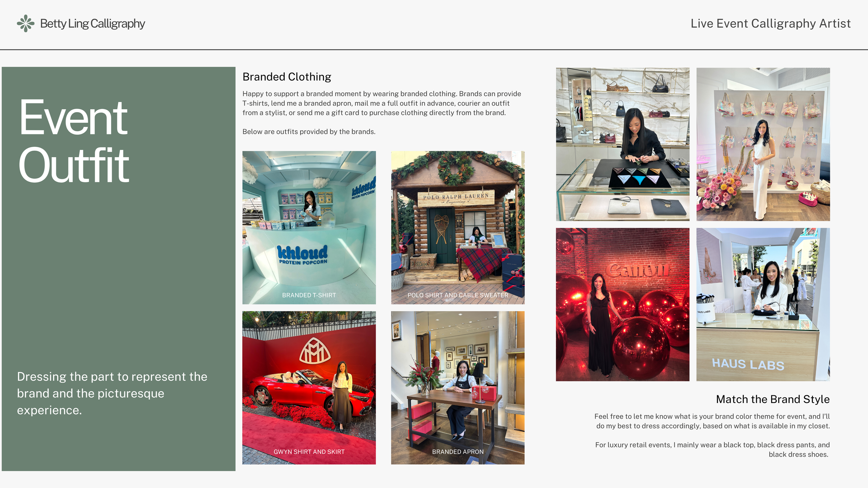The width and height of the screenshot is (868, 488).
Task: Open the khloud protein popcorn booth photo
Action: [309, 228]
